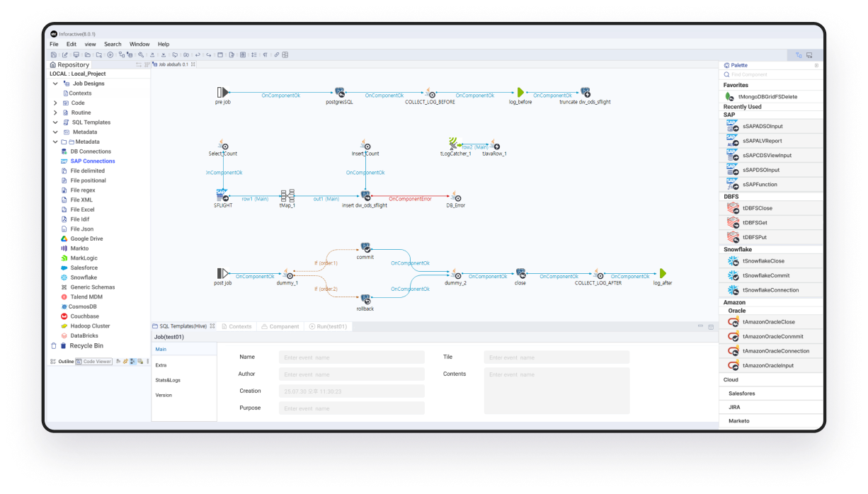Click the Find Component search box
Image resolution: width=868 pixels, height=494 pixels.
point(771,74)
